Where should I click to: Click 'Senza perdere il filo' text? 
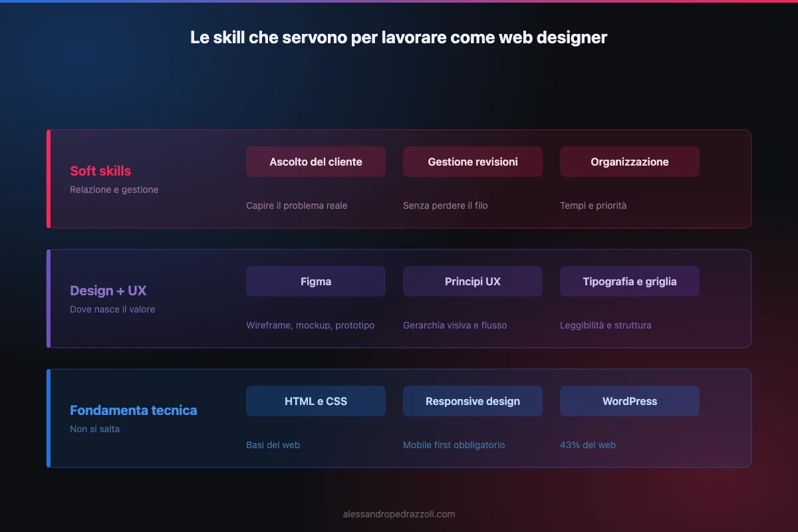click(x=446, y=205)
